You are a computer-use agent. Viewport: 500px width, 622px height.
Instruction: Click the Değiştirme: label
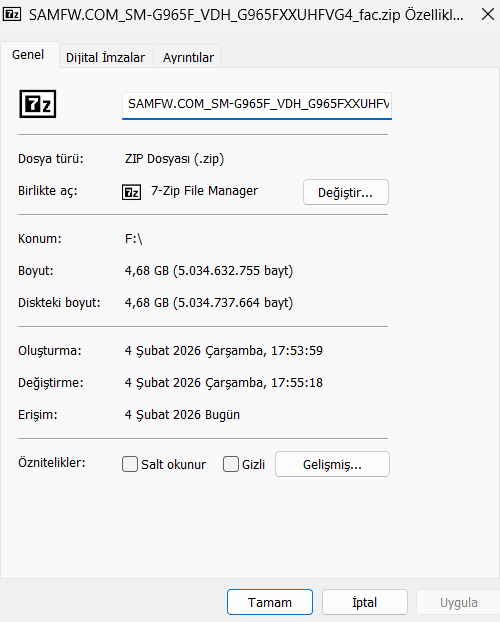pos(51,383)
